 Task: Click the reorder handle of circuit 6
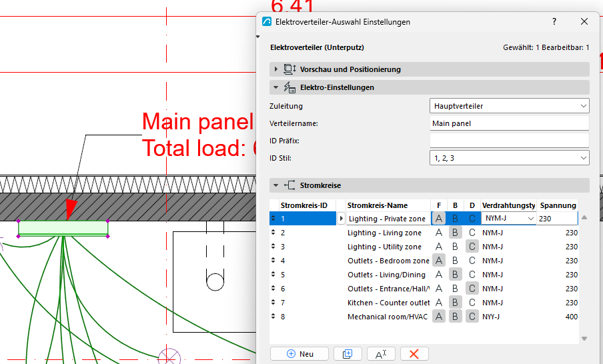coord(273,288)
